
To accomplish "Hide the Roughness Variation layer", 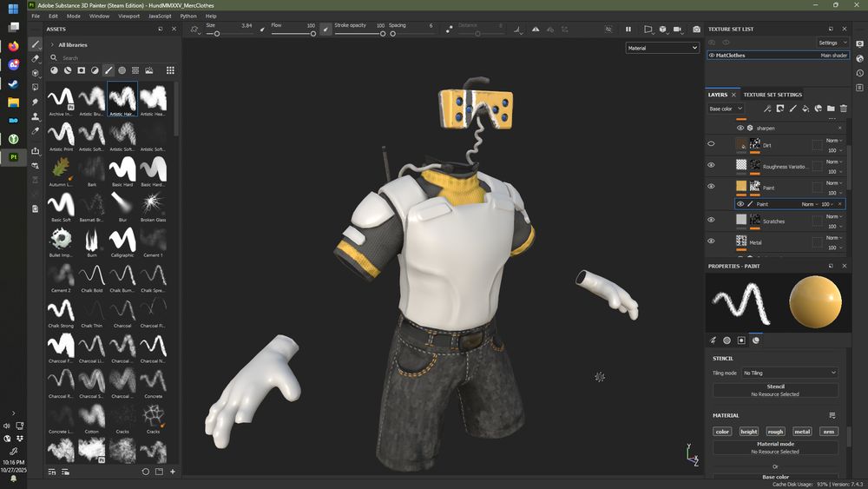I will tap(712, 165).
